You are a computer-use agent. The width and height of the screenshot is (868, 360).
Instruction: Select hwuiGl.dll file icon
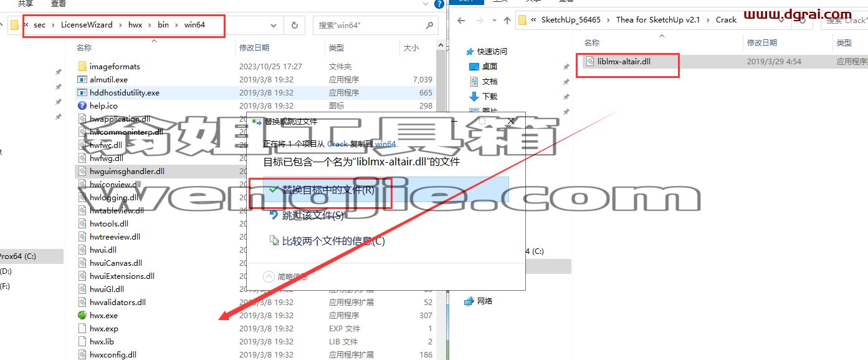pyautogui.click(x=82, y=289)
